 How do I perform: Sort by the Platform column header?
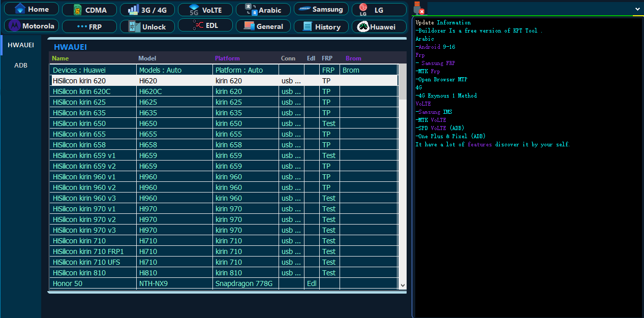(227, 58)
